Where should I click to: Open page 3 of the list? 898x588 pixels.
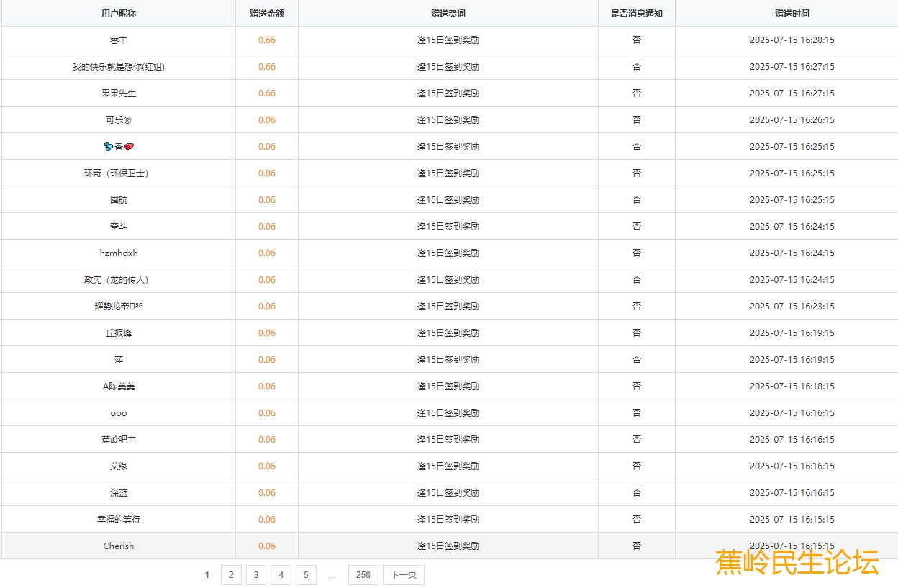(x=255, y=575)
